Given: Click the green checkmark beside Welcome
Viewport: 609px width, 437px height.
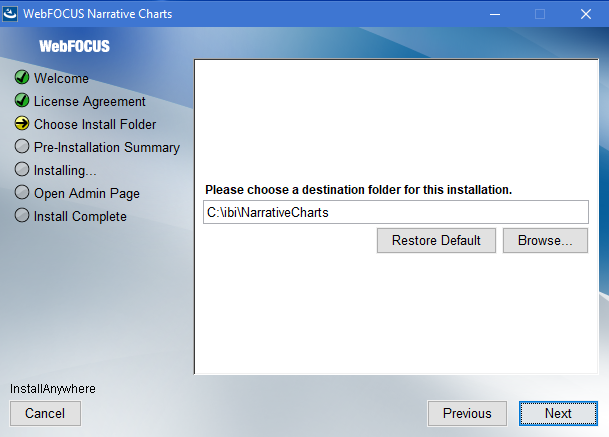Looking at the screenshot, I should click(22, 77).
